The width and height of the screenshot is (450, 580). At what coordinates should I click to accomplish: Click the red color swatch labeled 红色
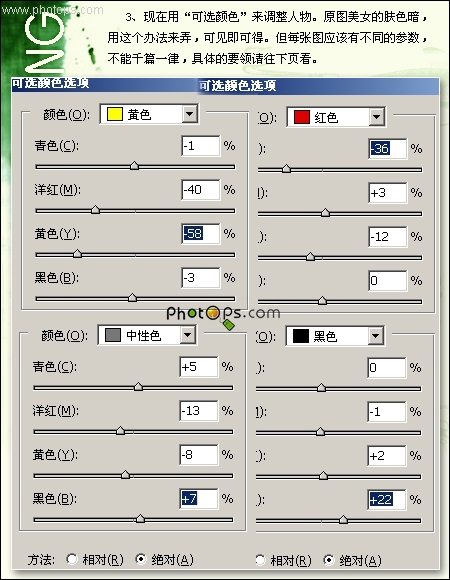tap(301, 117)
